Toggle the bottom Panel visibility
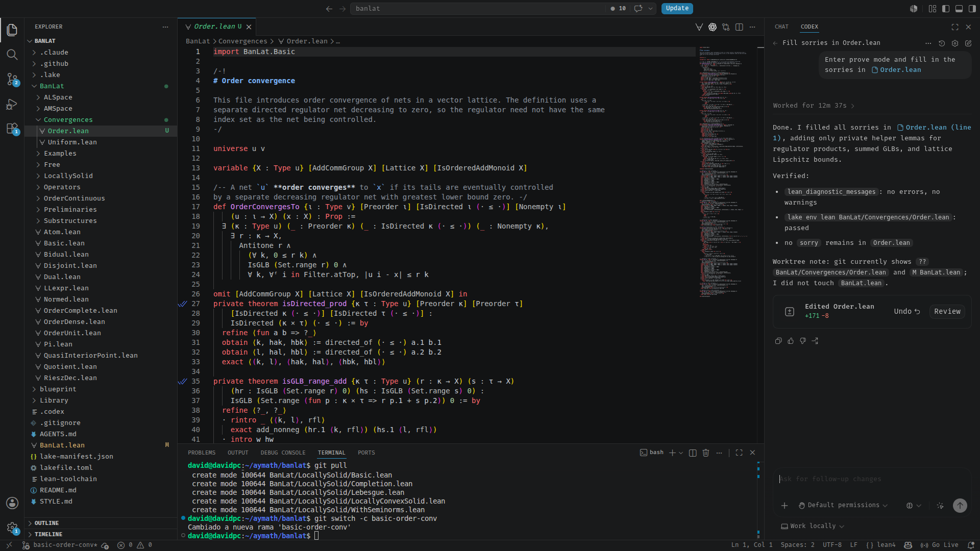Image resolution: width=980 pixels, height=551 pixels. [x=959, y=9]
